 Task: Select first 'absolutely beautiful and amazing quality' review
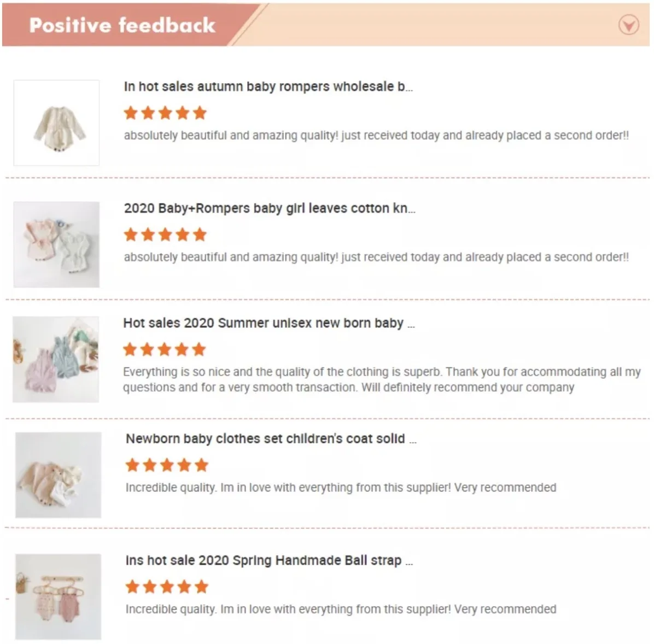click(x=376, y=136)
